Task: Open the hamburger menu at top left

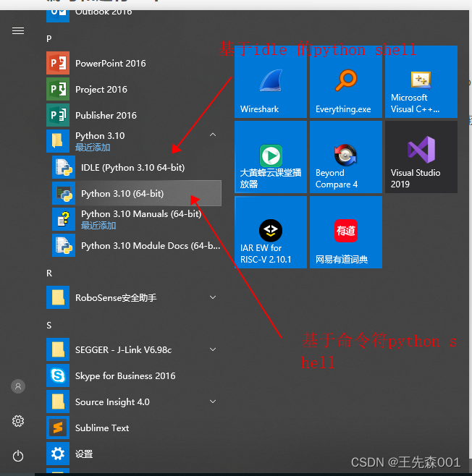Action: 18,30
